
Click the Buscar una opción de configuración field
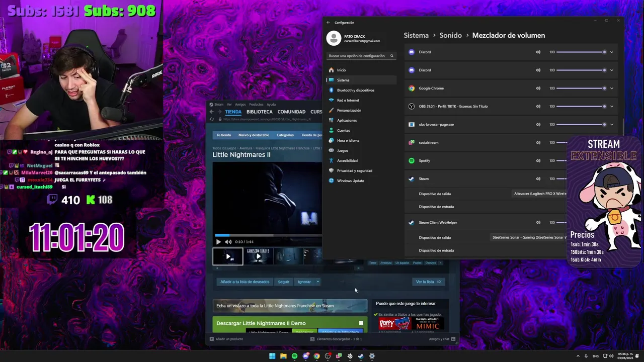point(361,56)
